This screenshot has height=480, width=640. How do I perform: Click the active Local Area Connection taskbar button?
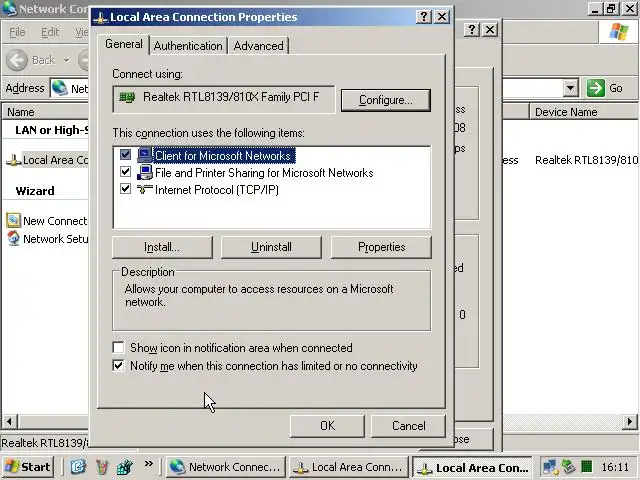point(473,467)
